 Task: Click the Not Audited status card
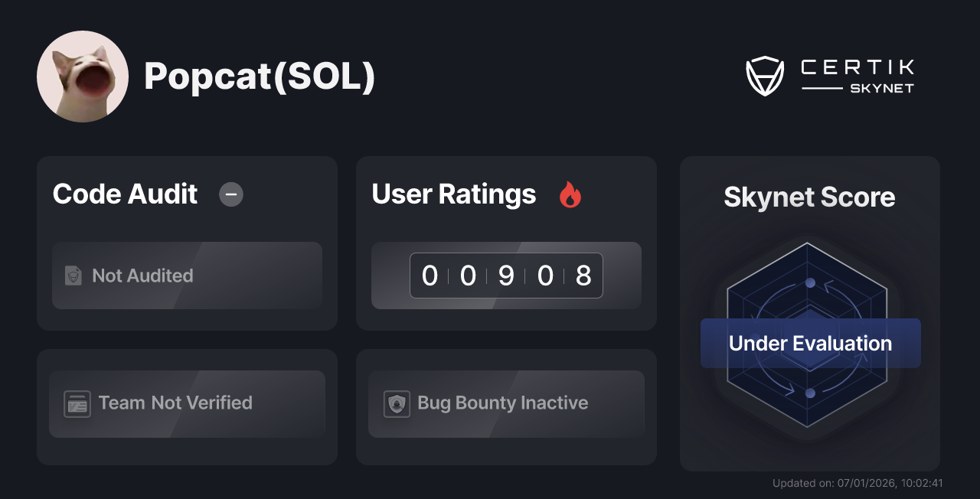pos(187,276)
